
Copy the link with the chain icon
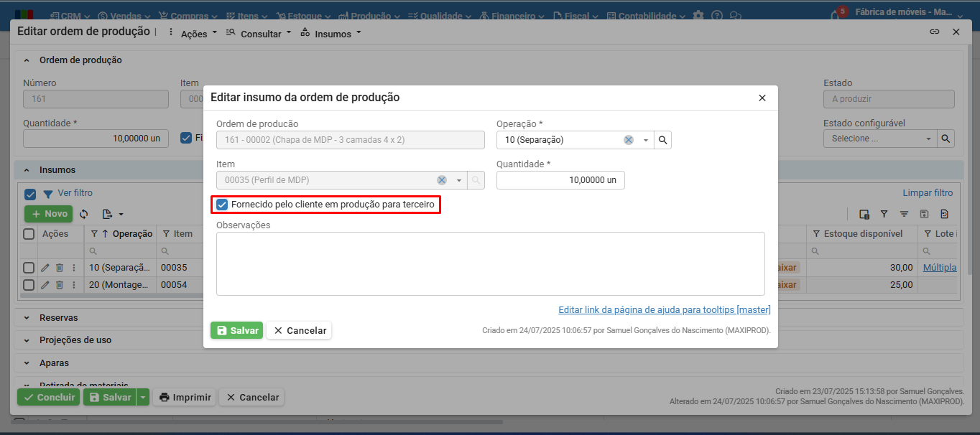coord(934,32)
